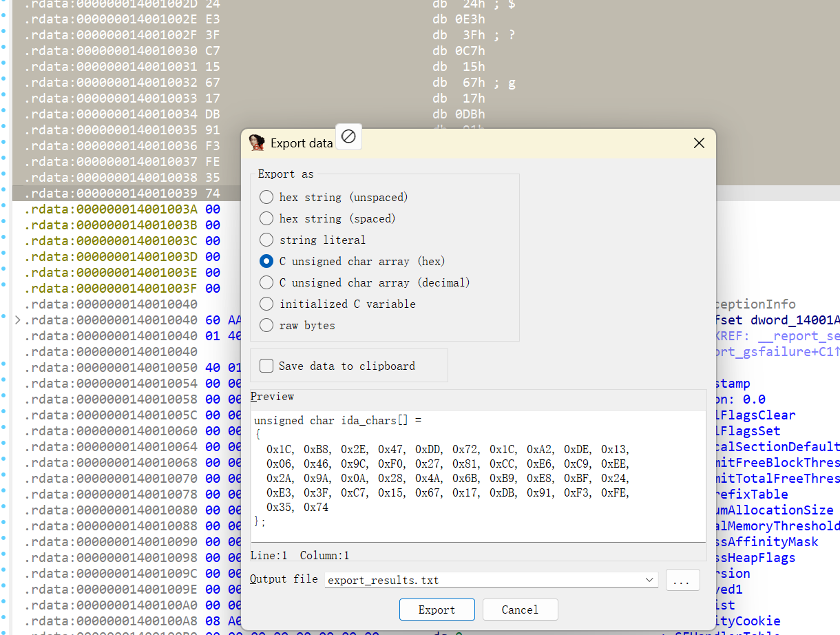
Task: Choose string literal export format
Action: tap(313, 240)
